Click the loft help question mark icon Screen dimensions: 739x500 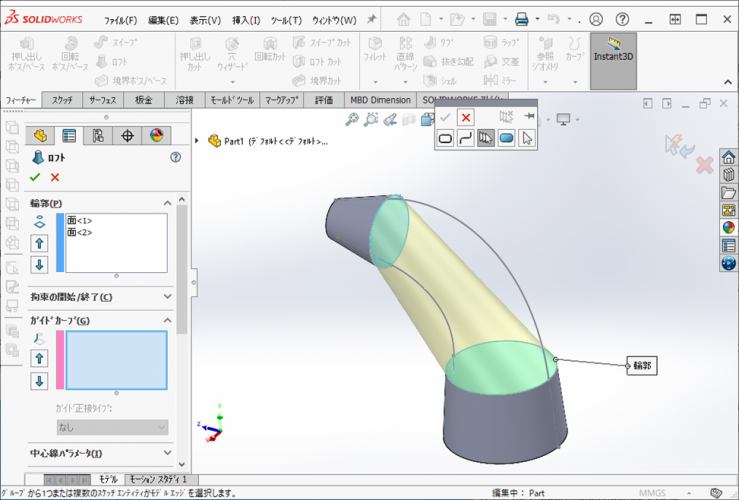tap(176, 157)
